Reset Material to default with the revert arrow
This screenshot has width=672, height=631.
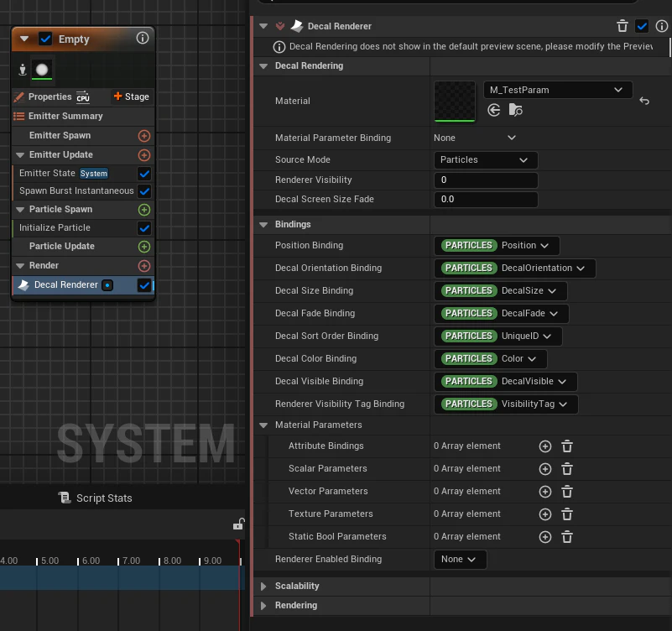tap(644, 101)
